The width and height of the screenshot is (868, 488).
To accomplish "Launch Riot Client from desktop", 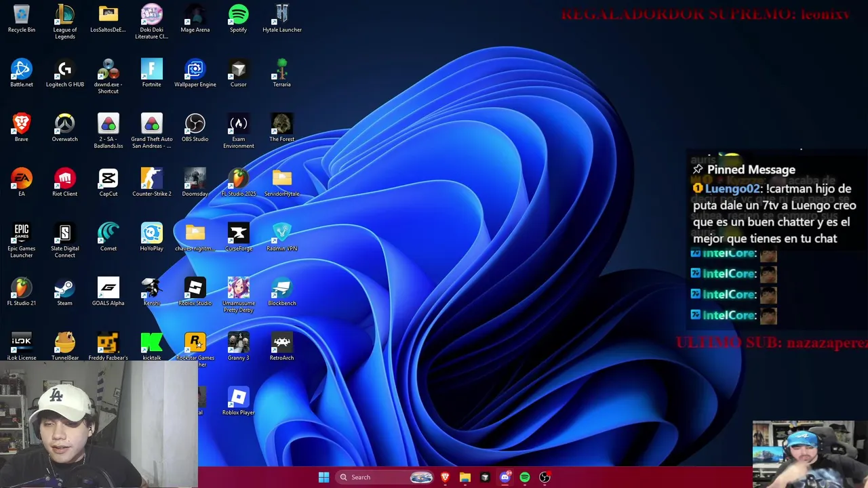I will (x=65, y=182).
